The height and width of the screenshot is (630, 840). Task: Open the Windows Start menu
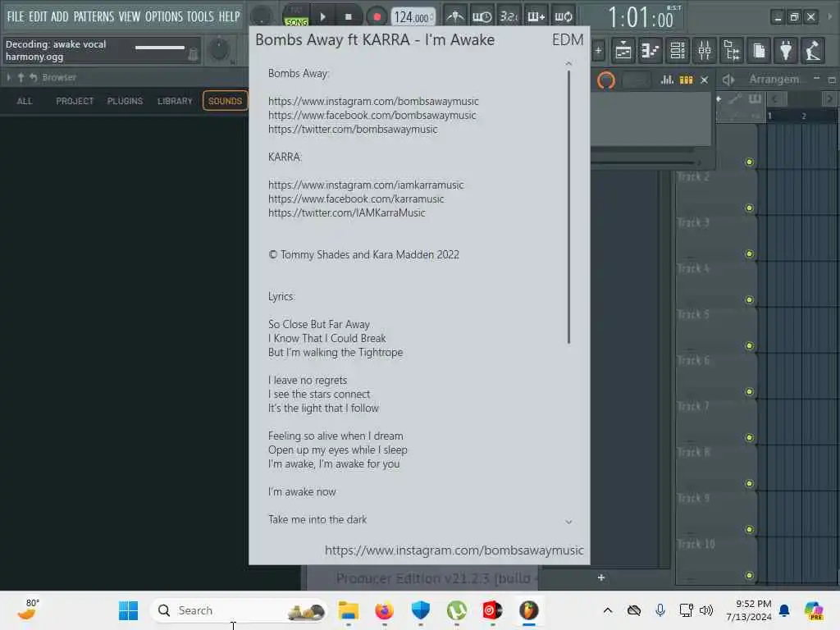point(128,610)
